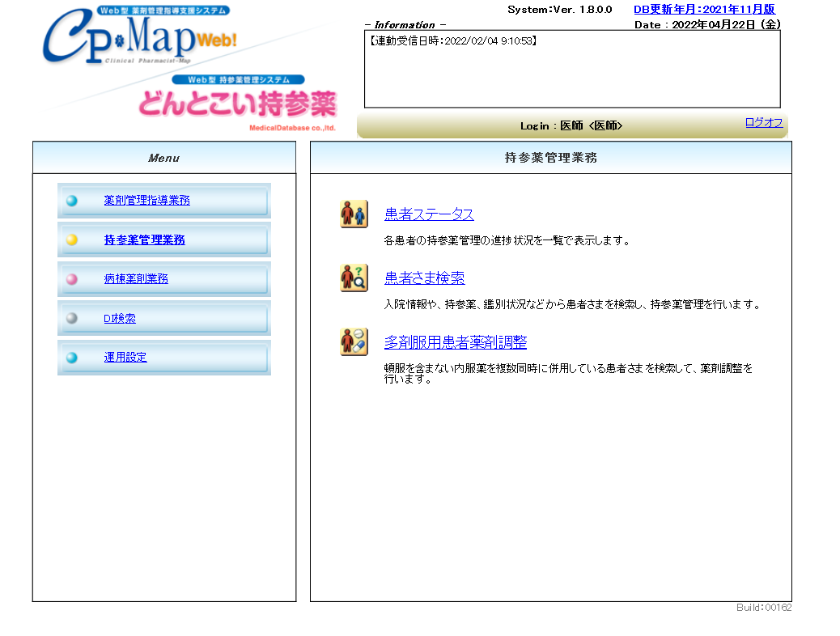Go to 病棟薬剤業務 from the menu
840x636 pixels.
pos(136,279)
